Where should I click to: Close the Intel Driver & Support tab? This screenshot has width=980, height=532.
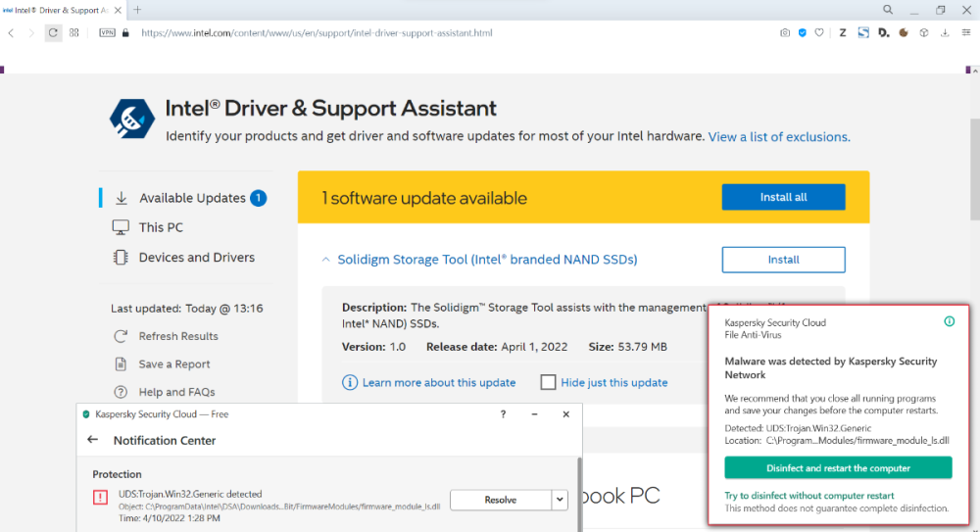click(x=119, y=10)
